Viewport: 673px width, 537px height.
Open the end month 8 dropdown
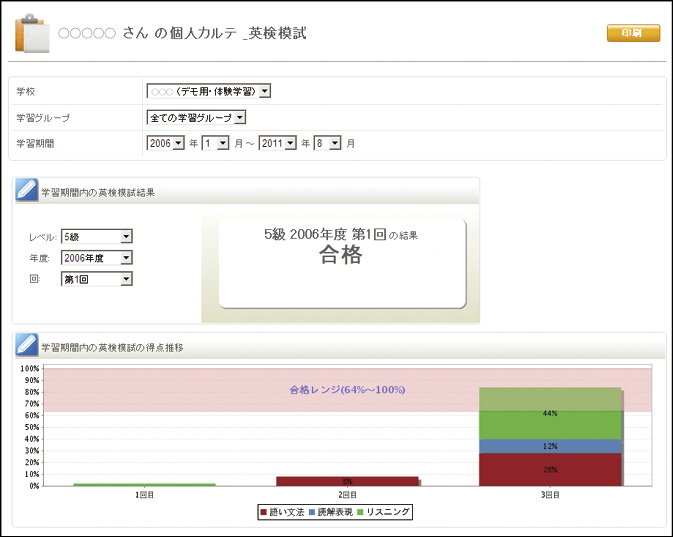[x=327, y=143]
